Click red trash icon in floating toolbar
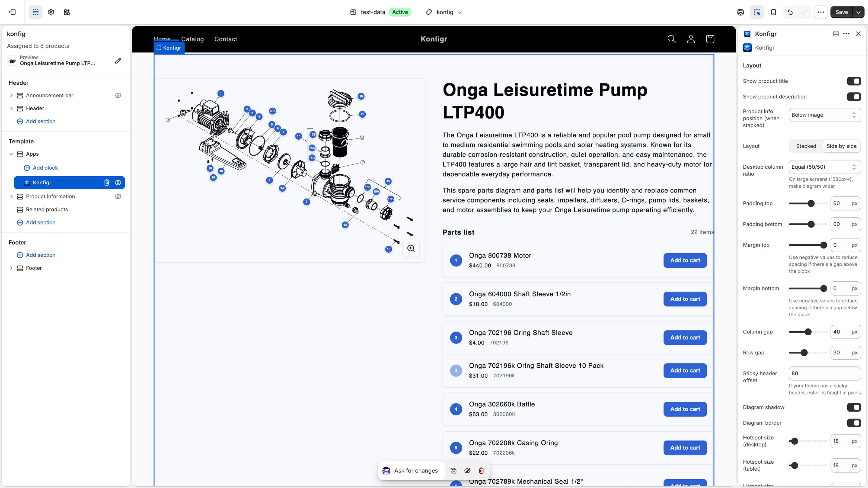 [481, 470]
